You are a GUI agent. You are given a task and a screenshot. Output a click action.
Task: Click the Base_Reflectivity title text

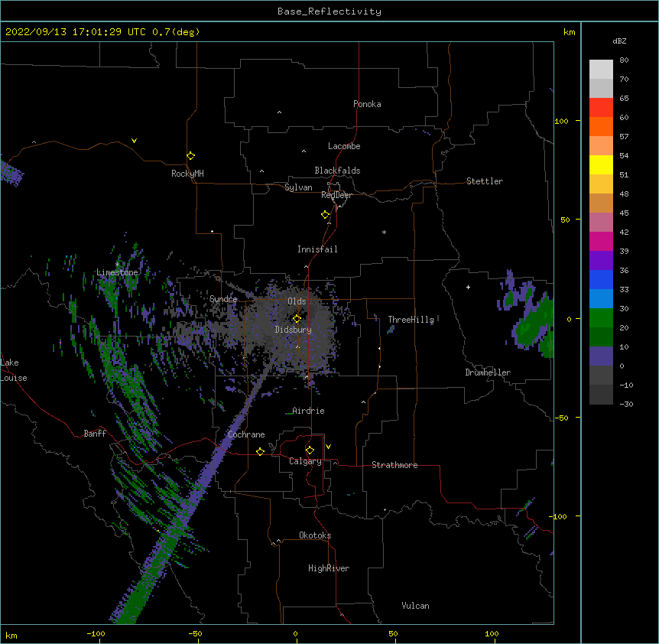pos(329,11)
